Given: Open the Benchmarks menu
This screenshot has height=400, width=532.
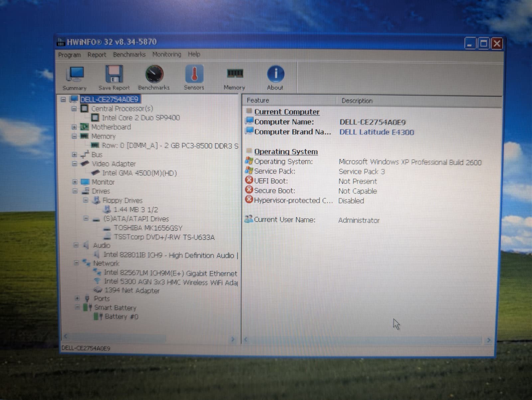Looking at the screenshot, I should pyautogui.click(x=129, y=54).
